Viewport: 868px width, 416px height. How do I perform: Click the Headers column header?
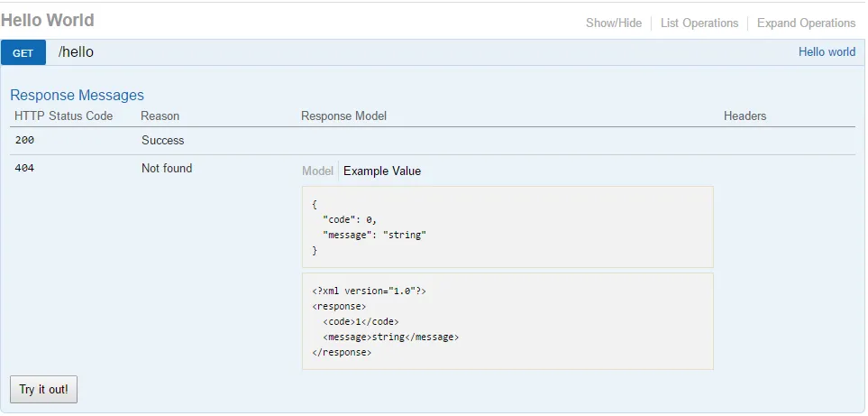[x=745, y=116]
